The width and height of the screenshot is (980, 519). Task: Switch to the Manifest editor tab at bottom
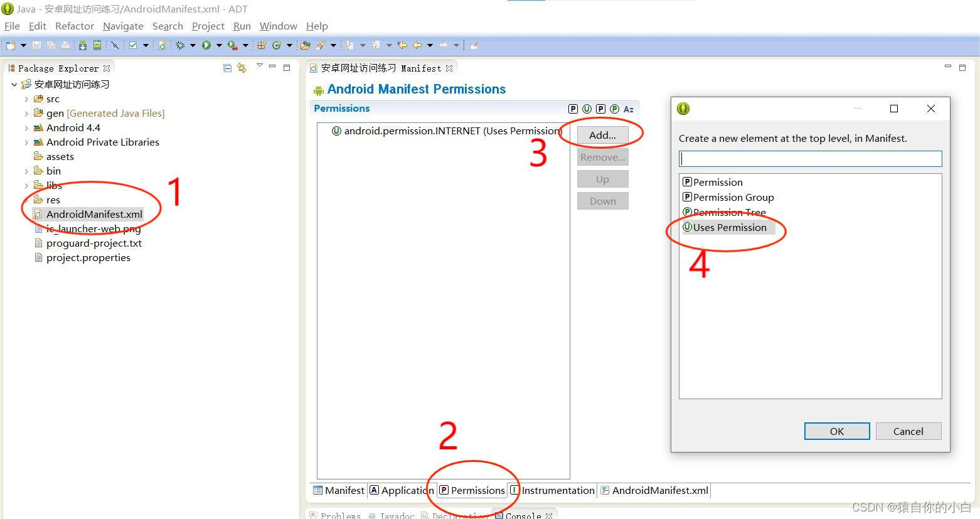point(339,490)
